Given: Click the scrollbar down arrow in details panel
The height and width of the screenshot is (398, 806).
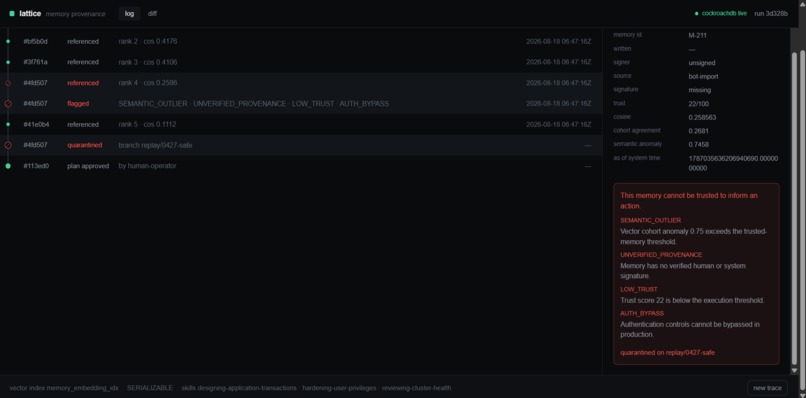Looking at the screenshot, I should pos(794,371).
